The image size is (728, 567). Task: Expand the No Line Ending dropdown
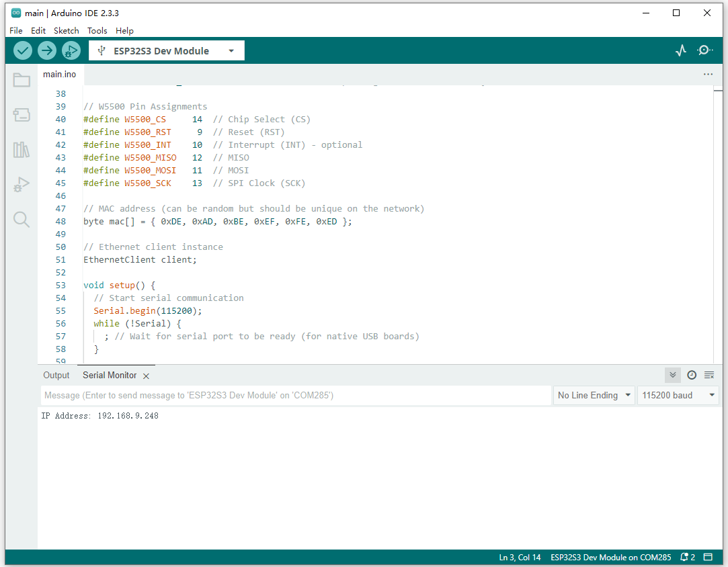tap(594, 395)
